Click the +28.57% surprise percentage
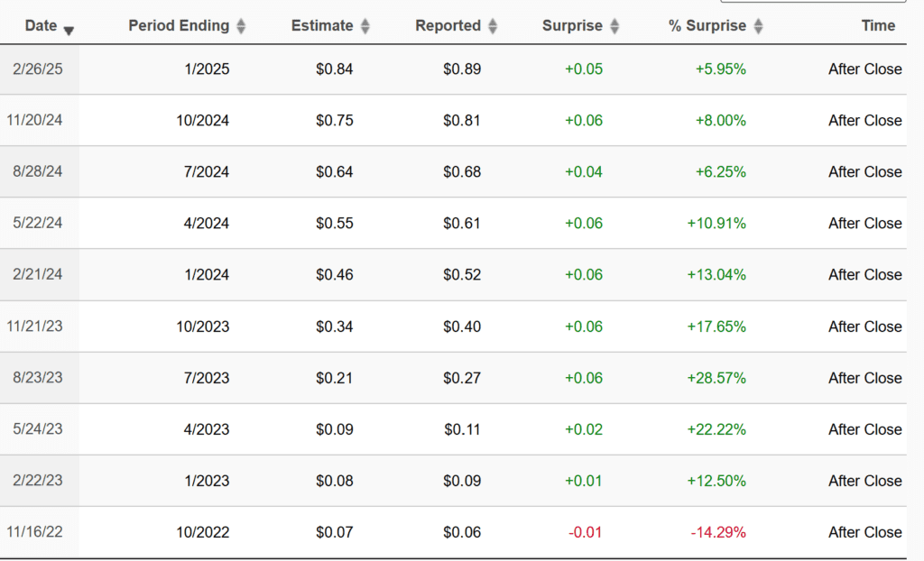 [x=716, y=377]
